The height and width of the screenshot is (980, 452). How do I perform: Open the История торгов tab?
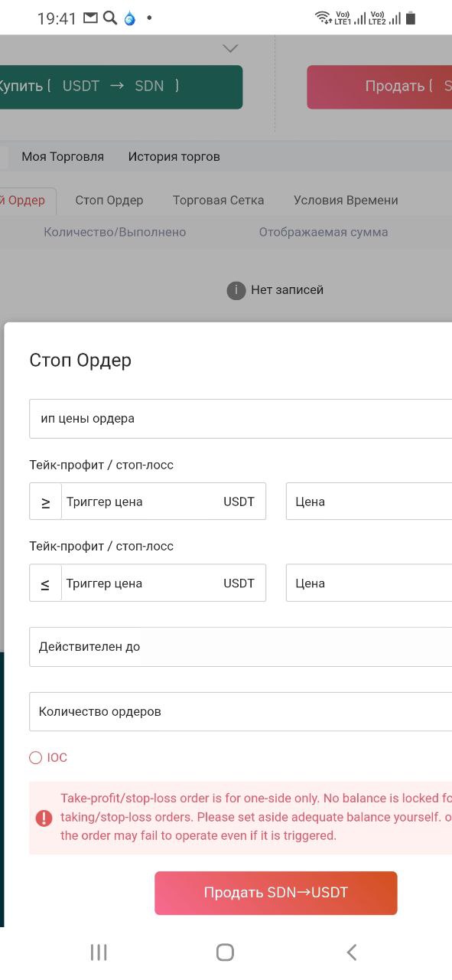coord(174,156)
